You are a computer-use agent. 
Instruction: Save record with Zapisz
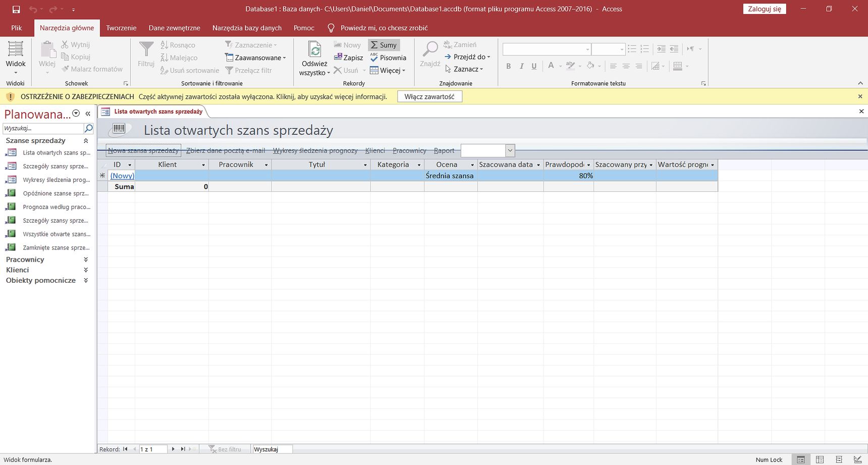pos(348,58)
